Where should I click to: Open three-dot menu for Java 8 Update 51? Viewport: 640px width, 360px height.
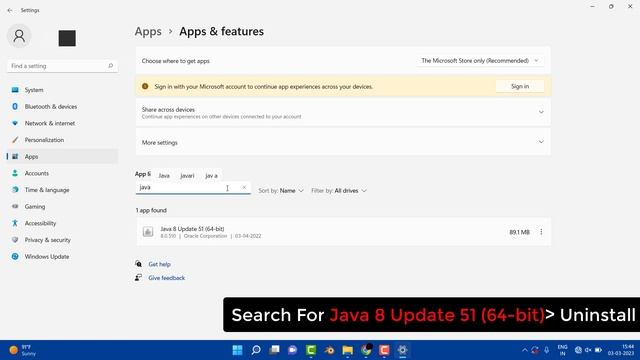click(541, 232)
